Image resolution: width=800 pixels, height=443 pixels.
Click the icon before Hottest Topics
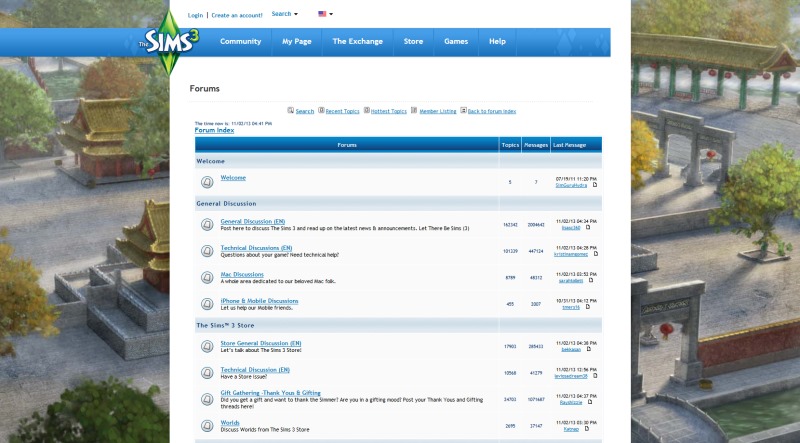pos(366,110)
